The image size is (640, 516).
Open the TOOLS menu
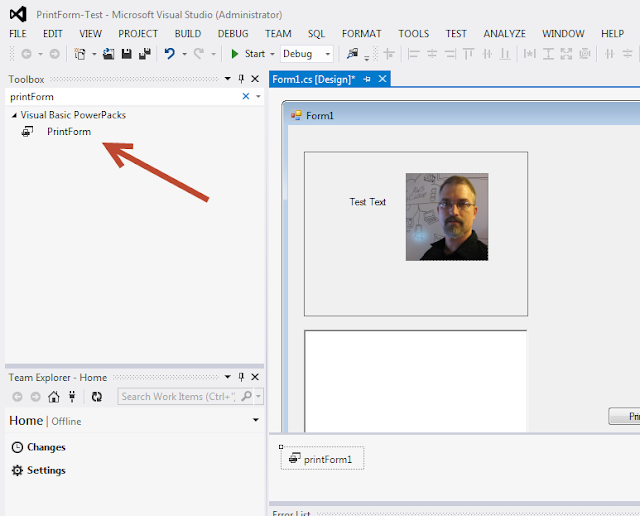(x=413, y=33)
